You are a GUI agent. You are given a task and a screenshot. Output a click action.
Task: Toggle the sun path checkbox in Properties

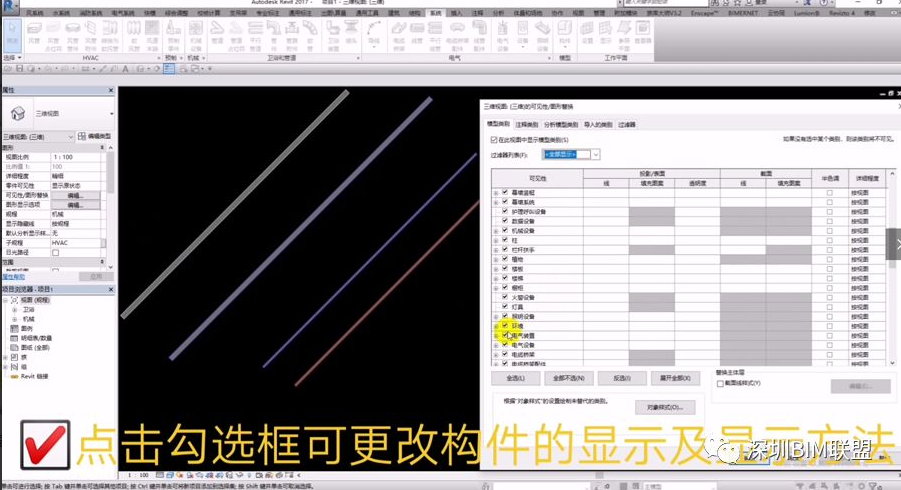(x=56, y=253)
